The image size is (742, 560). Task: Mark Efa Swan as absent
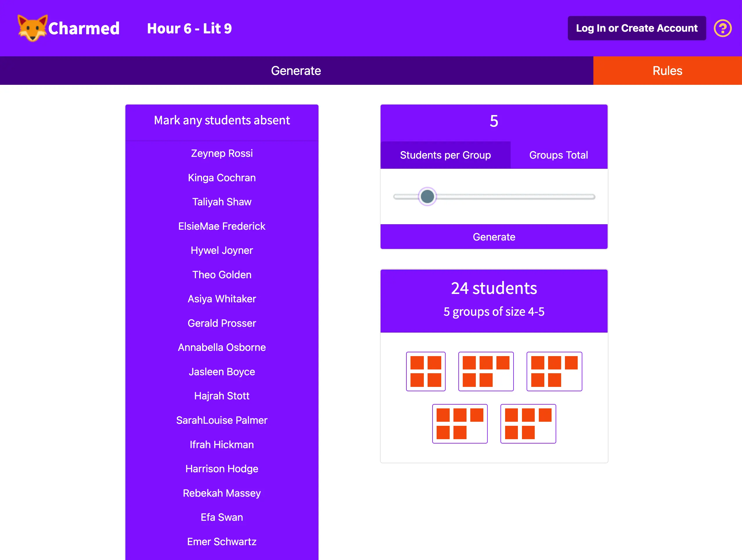point(222,517)
